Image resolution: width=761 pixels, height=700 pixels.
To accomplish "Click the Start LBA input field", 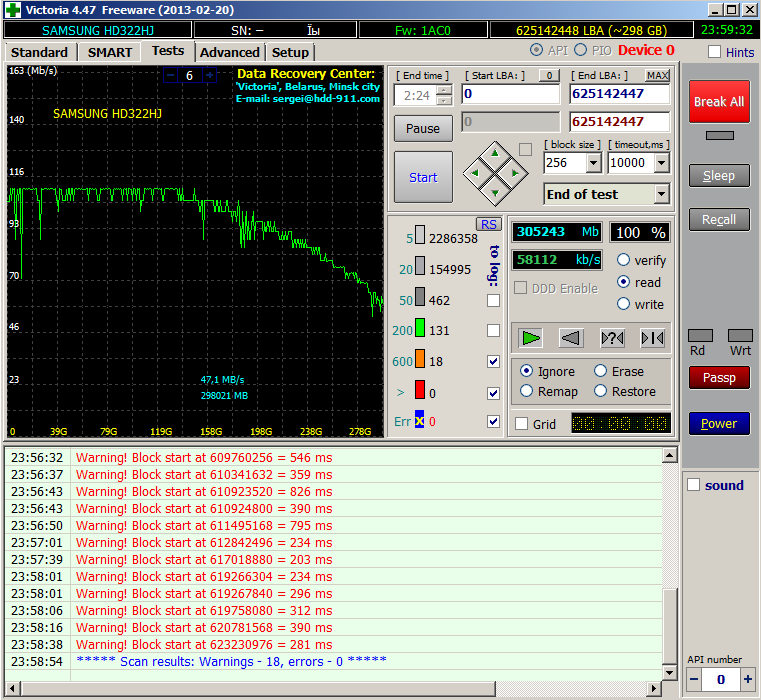I will pyautogui.click(x=511, y=94).
